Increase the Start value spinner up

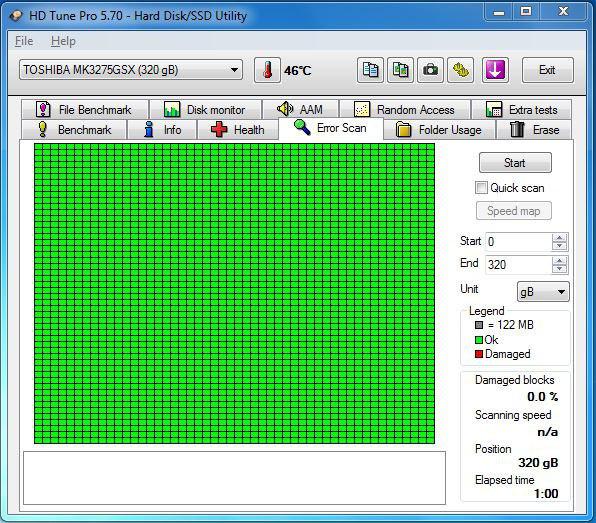point(559,238)
